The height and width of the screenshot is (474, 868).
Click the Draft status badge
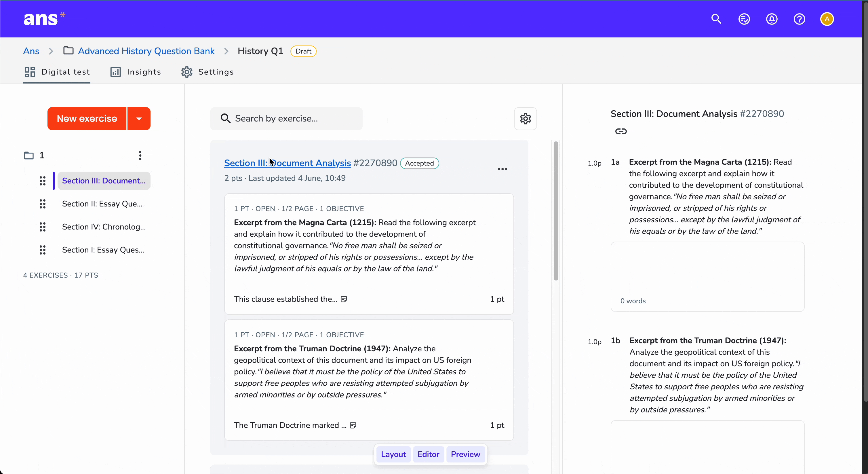click(x=303, y=51)
